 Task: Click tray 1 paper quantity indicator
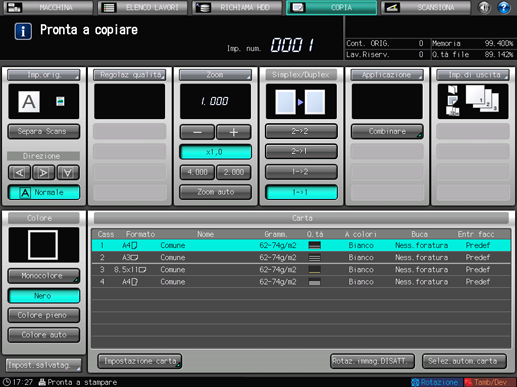point(314,245)
